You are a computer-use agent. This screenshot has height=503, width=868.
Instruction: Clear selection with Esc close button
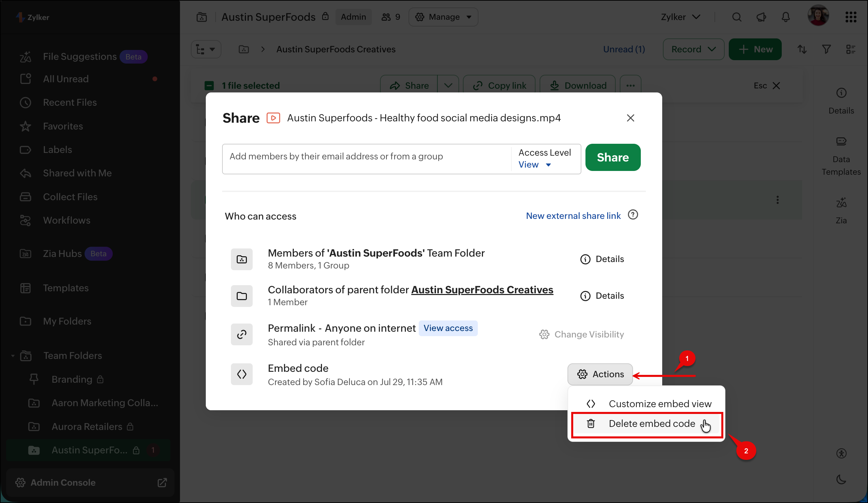pyautogui.click(x=767, y=86)
